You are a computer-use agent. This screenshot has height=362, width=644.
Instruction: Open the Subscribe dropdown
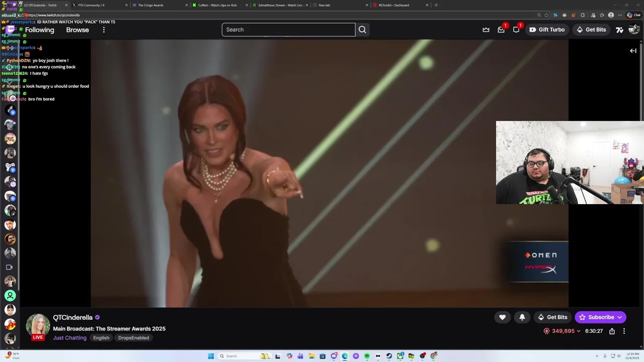(x=600, y=317)
